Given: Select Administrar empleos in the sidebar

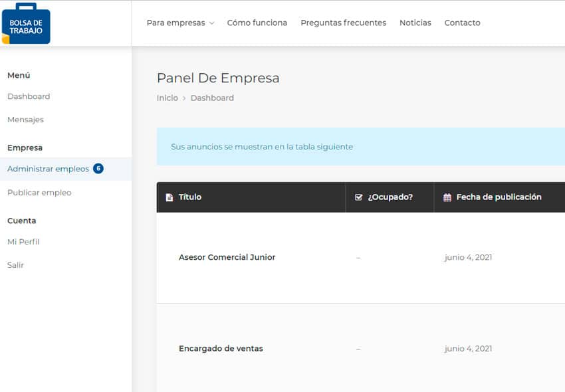Looking at the screenshot, I should (49, 169).
